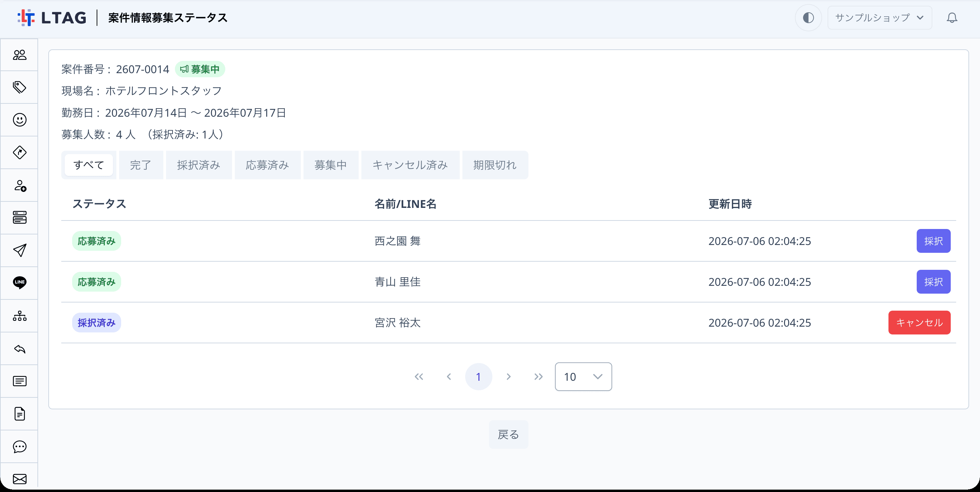Screen dimensions: 980x492
Task: Click the 更新日時 column header
Action: coord(730,204)
